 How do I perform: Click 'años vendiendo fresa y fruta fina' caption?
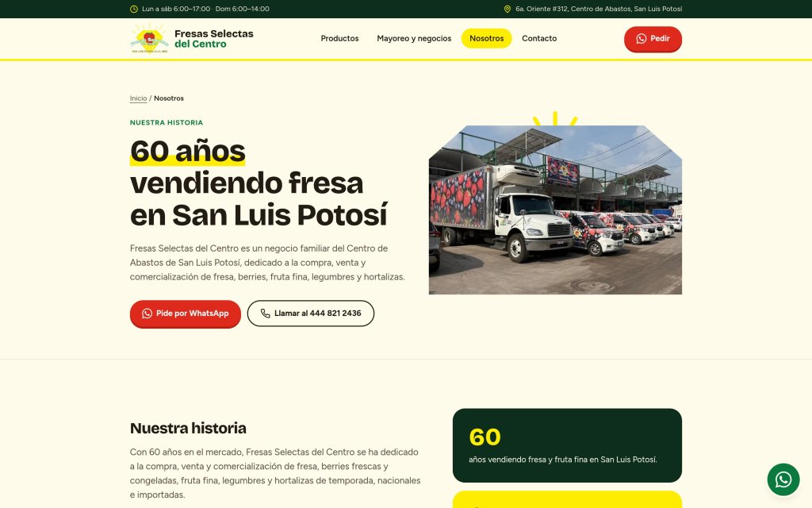coord(563,460)
